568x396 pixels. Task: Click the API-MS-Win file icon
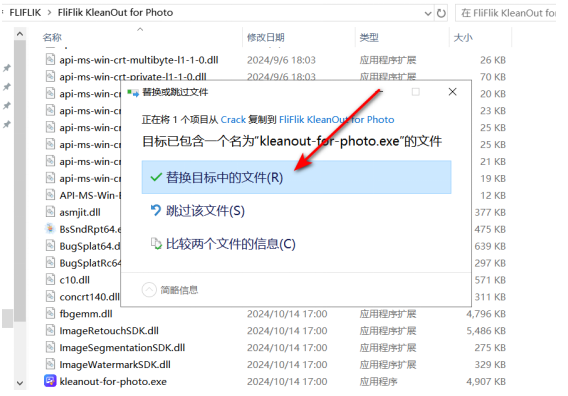(50, 195)
